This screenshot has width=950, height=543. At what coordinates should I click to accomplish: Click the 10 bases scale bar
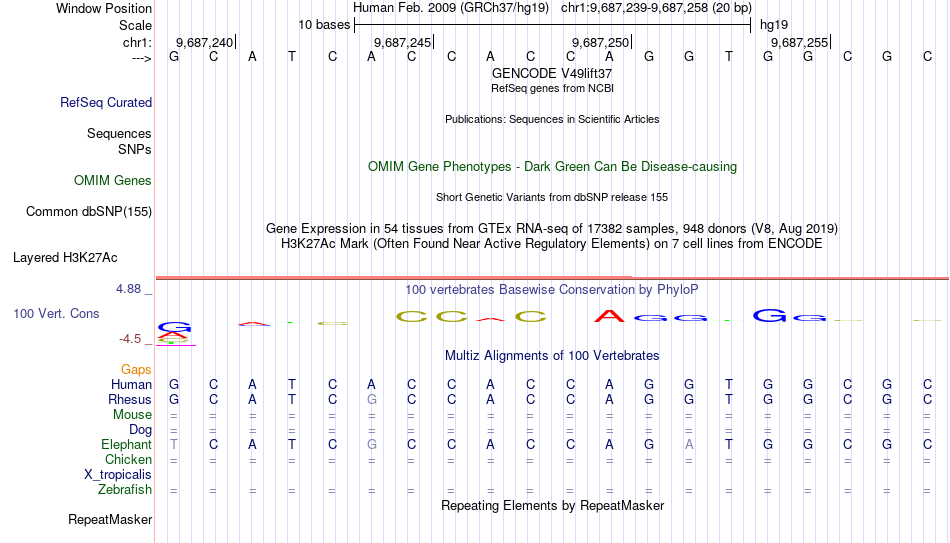coord(553,25)
